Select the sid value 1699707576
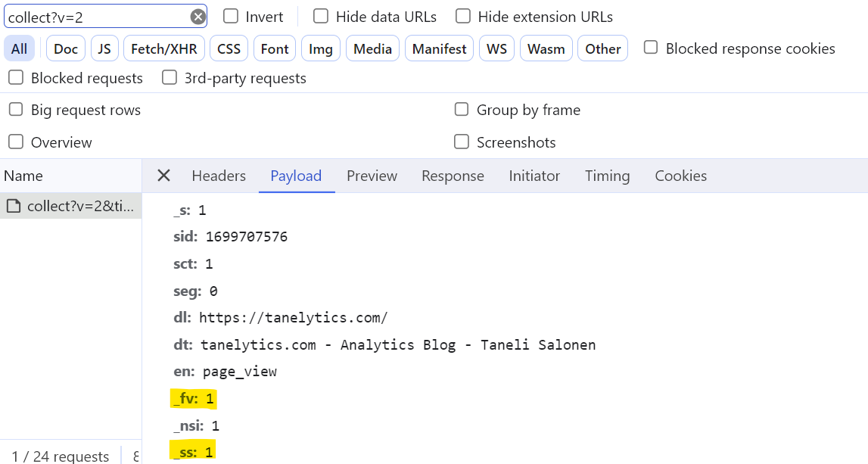 pyautogui.click(x=247, y=237)
